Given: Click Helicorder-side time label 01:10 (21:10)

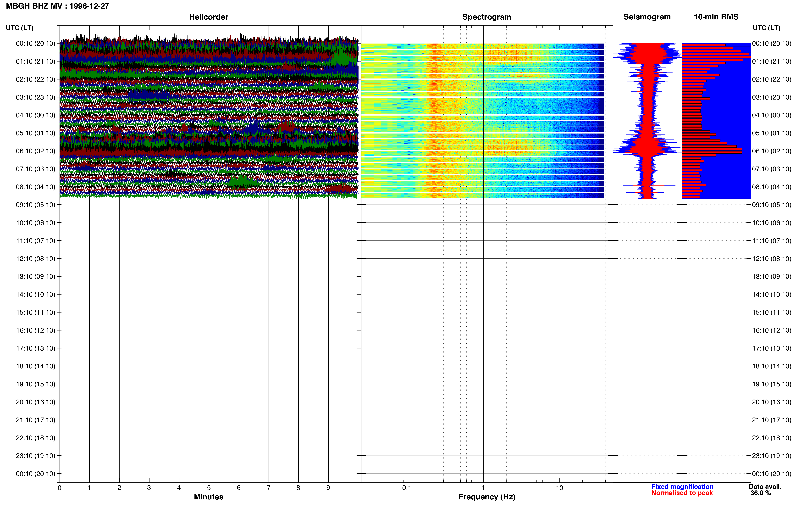Looking at the screenshot, I should (36, 61).
